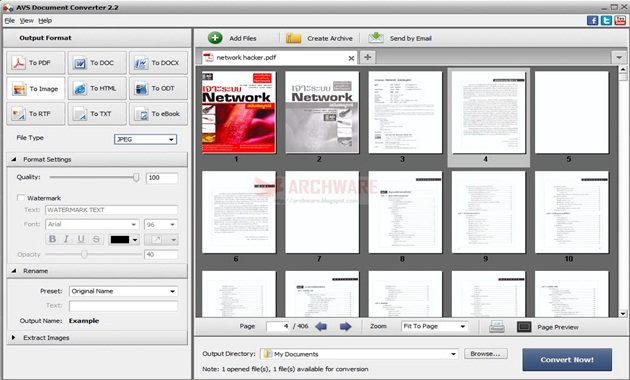Select the To PDF output format

coord(35,63)
